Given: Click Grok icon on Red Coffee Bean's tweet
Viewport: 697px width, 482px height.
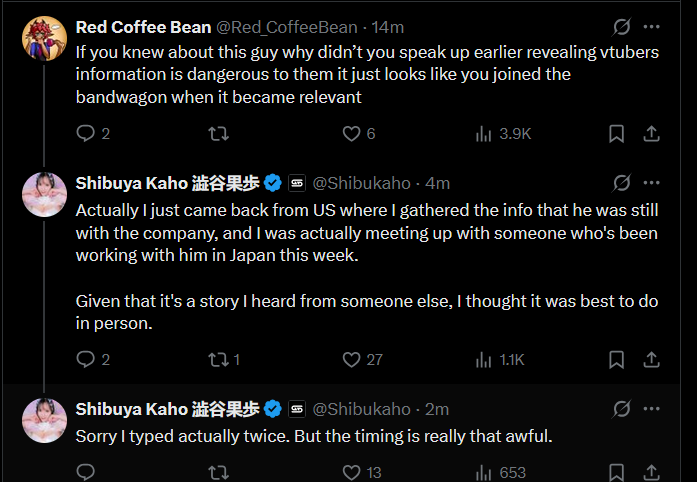Looking at the screenshot, I should tap(620, 27).
